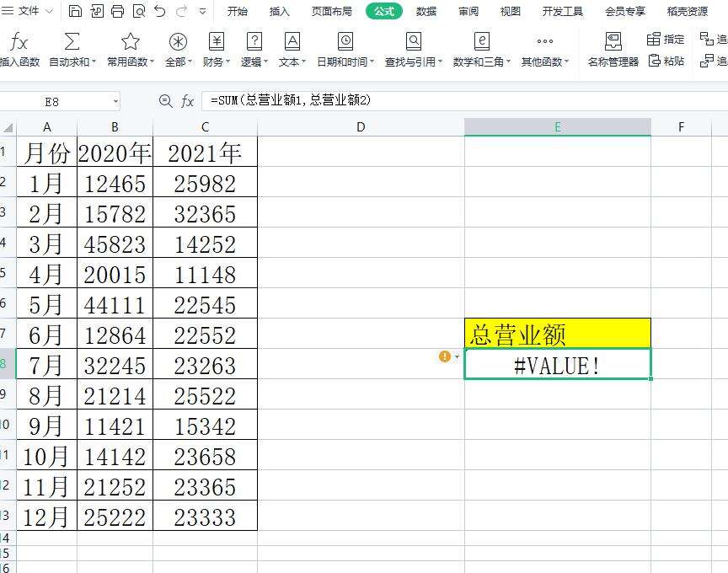Select the 2021年 header cell

coord(205,152)
